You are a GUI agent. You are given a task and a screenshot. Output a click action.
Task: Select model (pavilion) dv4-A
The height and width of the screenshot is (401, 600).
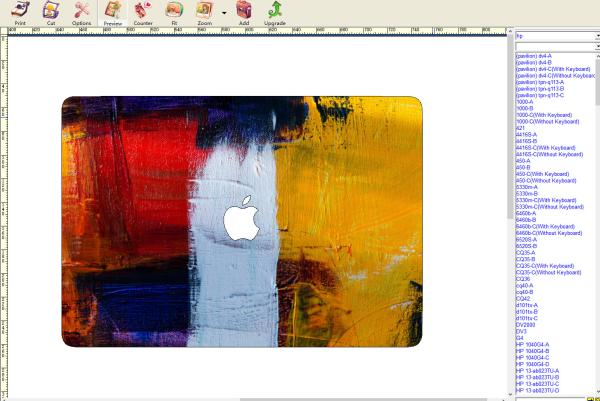534,56
